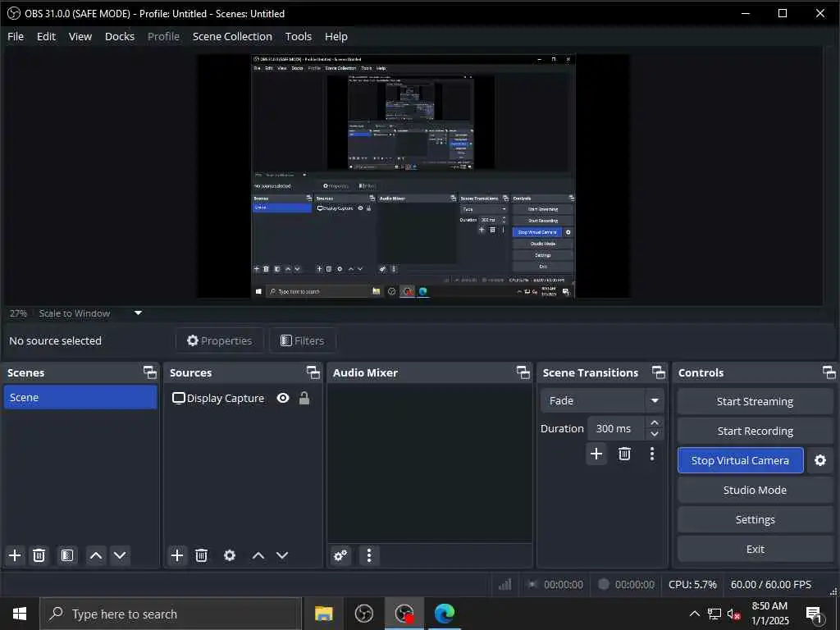Image resolution: width=840 pixels, height=630 pixels.
Task: Open virtual camera settings gear
Action: click(x=820, y=460)
